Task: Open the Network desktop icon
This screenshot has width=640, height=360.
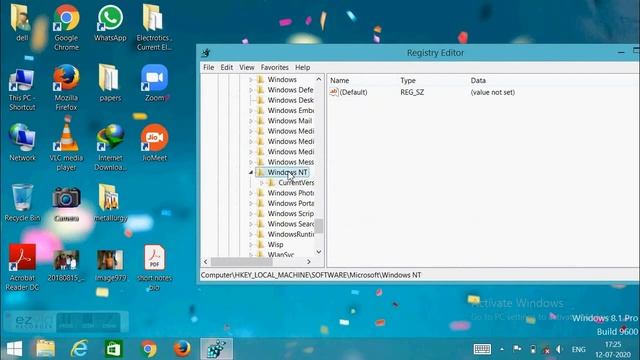Action: point(22,142)
